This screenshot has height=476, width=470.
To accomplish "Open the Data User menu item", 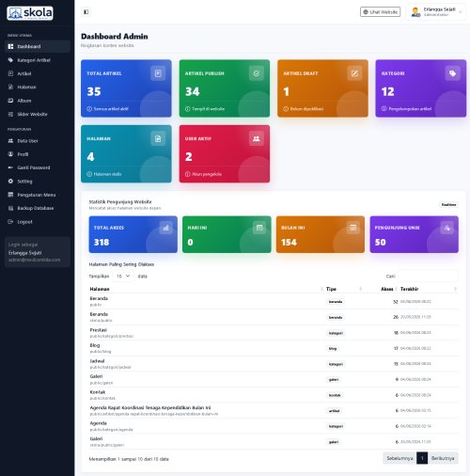I will click(38, 141).
